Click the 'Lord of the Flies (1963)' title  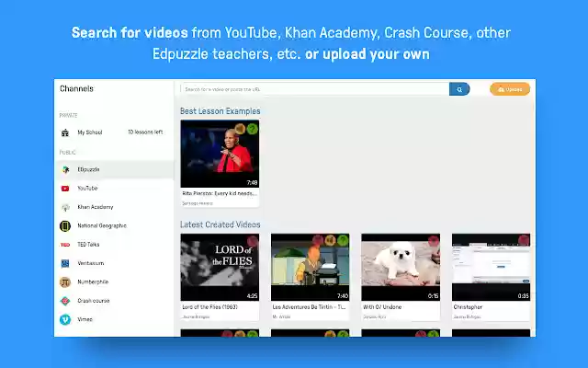(x=210, y=307)
